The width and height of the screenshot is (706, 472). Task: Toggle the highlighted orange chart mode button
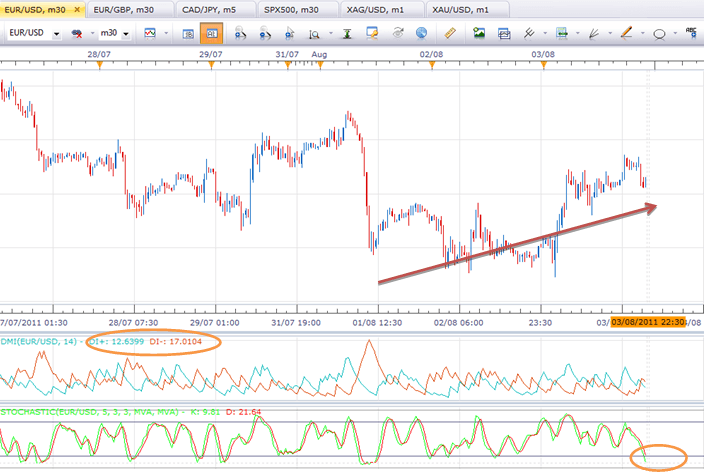point(212,33)
